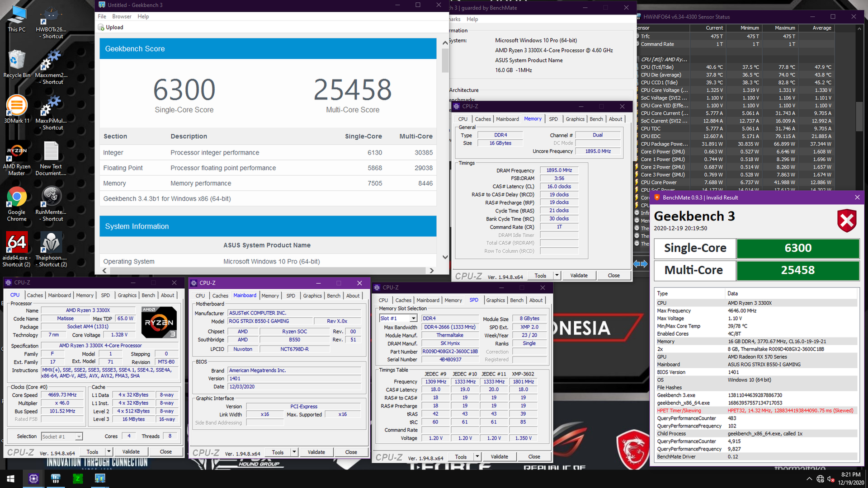Screen dimensions: 868x488
Task: Click Ryzen logo in CPU-Z CPU window
Action: point(159,322)
